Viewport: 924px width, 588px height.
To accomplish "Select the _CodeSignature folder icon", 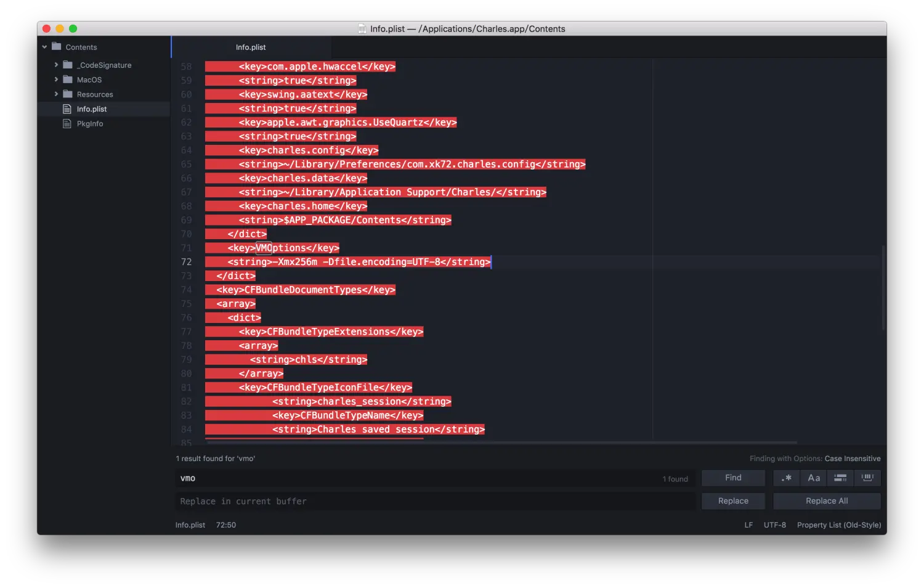I will tap(68, 65).
